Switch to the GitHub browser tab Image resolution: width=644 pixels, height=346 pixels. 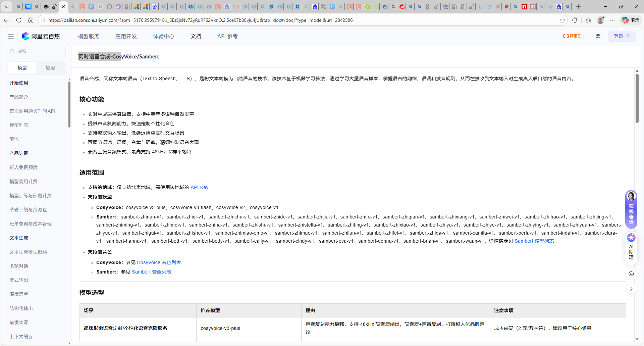pos(109,7)
